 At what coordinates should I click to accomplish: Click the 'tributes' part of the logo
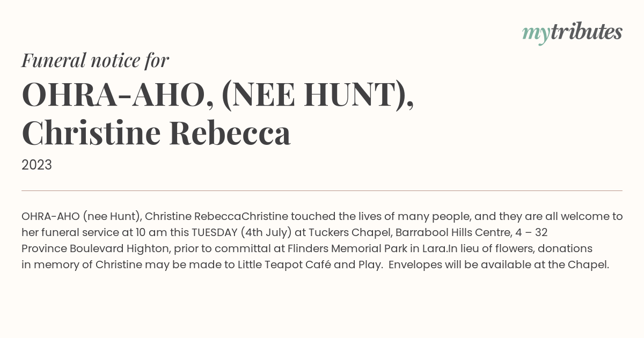point(587,32)
